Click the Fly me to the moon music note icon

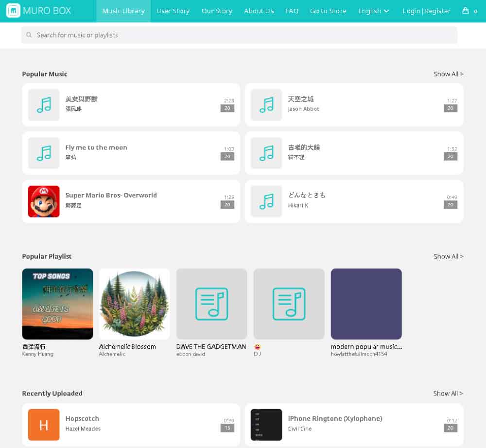click(44, 153)
